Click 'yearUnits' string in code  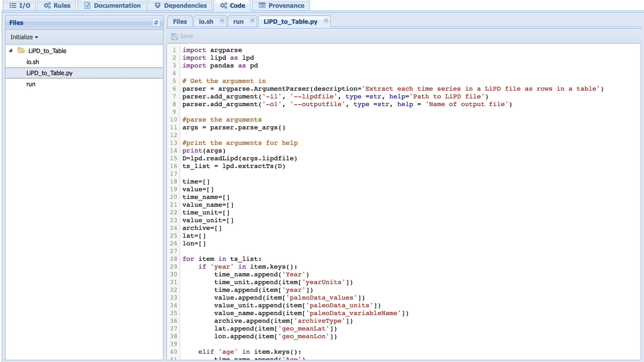(323, 282)
